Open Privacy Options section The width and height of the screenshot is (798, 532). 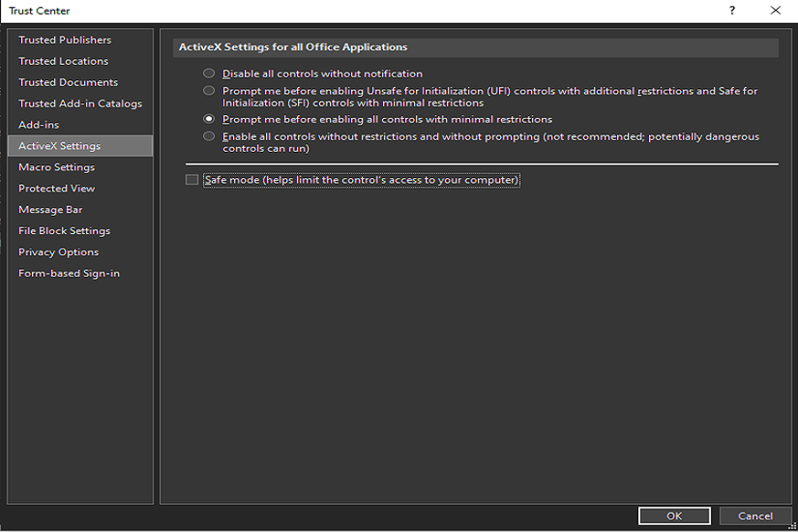point(58,252)
